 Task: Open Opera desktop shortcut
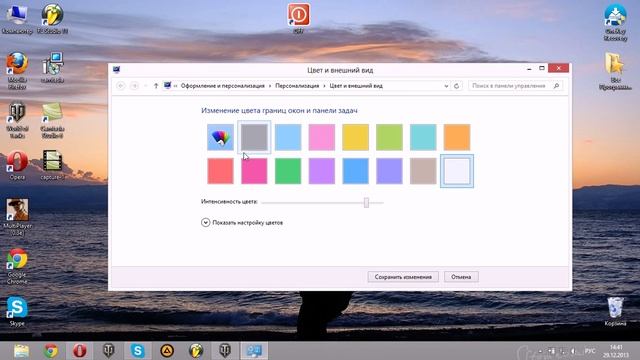pos(17,165)
